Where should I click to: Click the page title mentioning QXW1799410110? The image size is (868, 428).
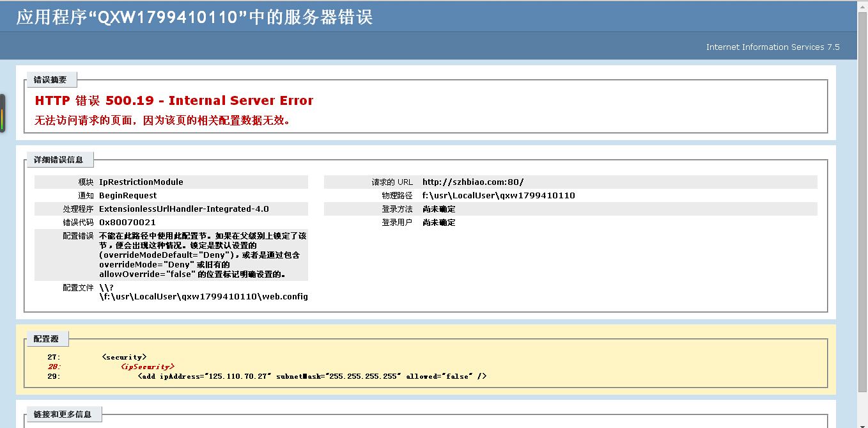(x=194, y=17)
